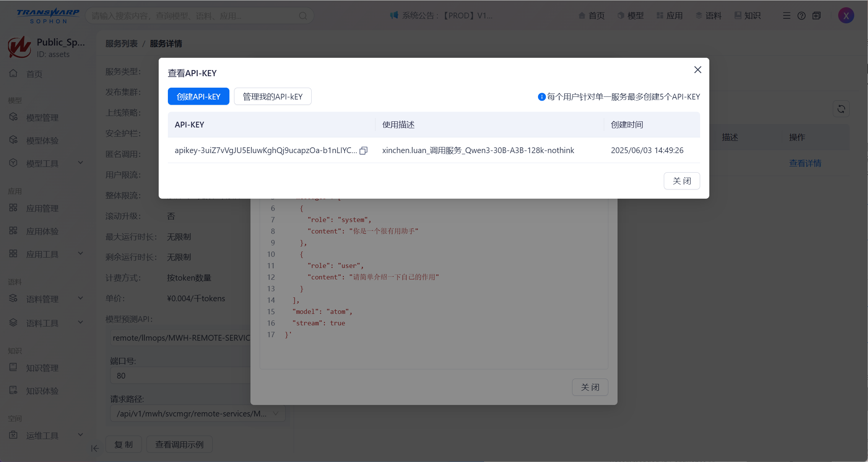Screen dimensions: 868x462
Task: Go to 首页 in top navigation
Action: click(x=591, y=15)
